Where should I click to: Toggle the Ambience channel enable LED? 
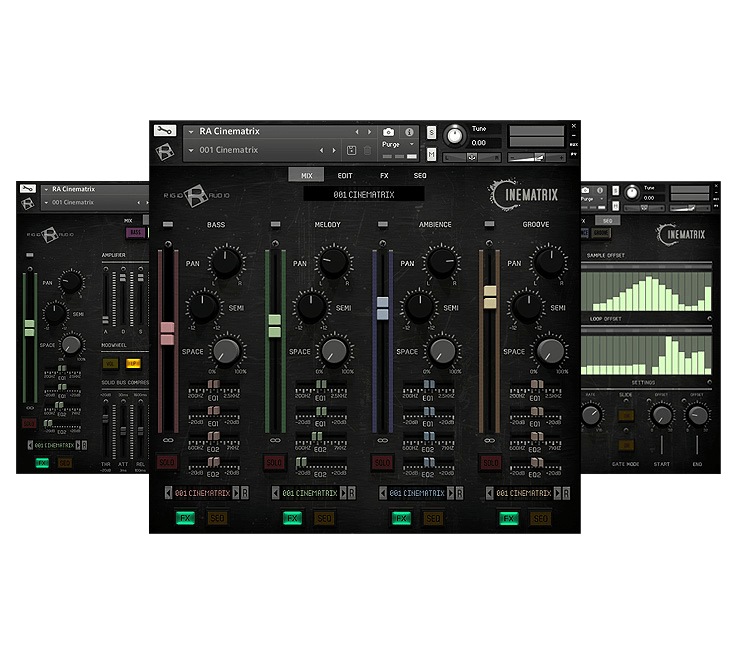pyautogui.click(x=383, y=225)
